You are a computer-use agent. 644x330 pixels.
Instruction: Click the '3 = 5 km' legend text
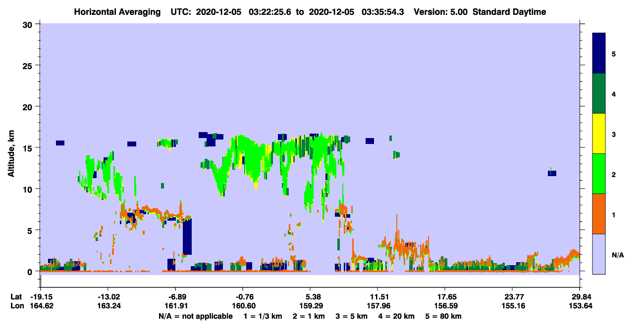coord(352,316)
